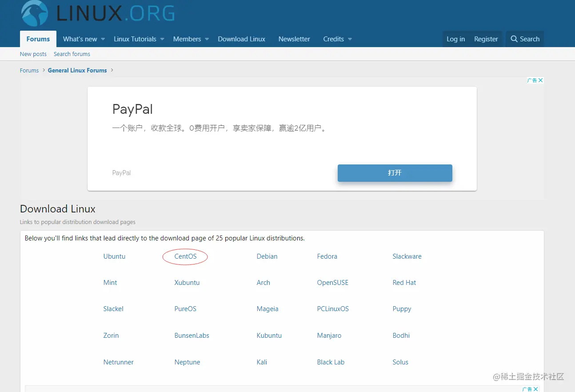The width and height of the screenshot is (575, 392).
Task: Open General Linux Forums breadcrumb
Action: pyautogui.click(x=77, y=71)
